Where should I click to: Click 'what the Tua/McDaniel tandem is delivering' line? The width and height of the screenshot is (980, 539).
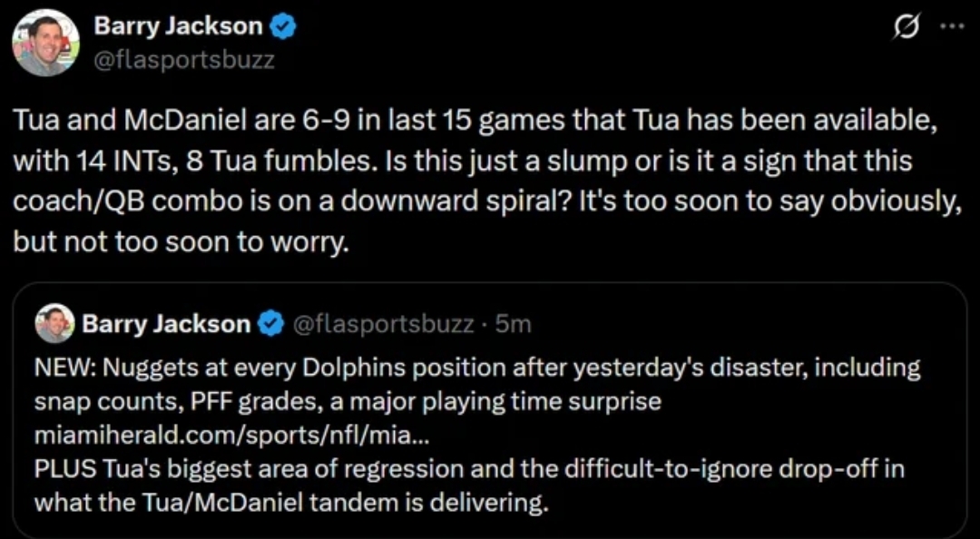click(291, 503)
